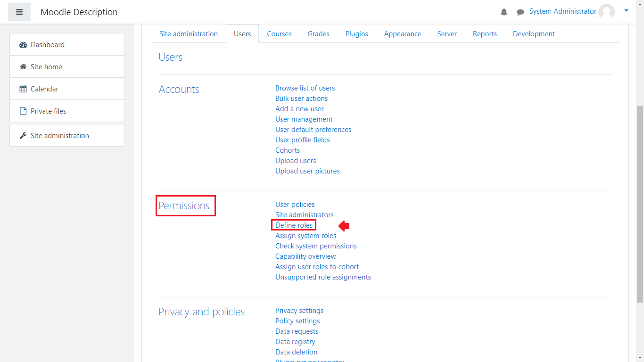Select the Appearance tab
The width and height of the screenshot is (644, 362).
pos(402,34)
